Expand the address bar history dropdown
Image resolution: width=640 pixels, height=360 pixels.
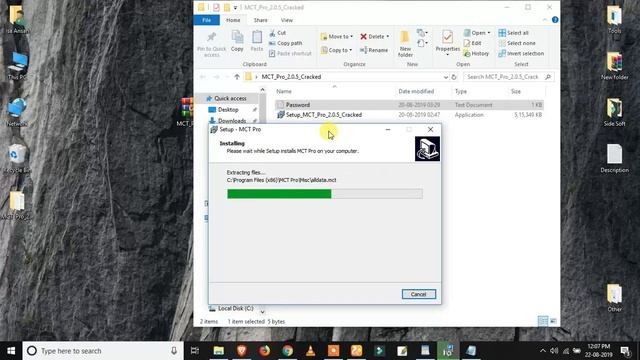(445, 77)
